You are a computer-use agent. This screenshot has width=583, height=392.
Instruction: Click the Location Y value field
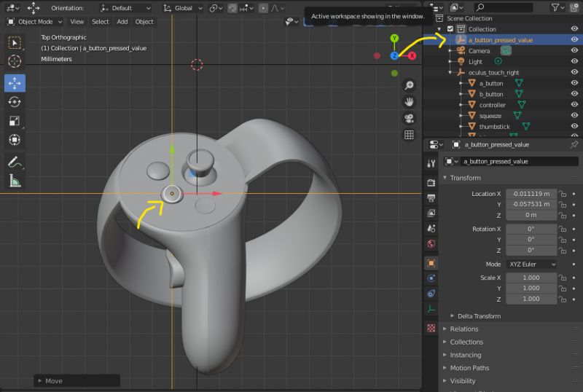531,204
